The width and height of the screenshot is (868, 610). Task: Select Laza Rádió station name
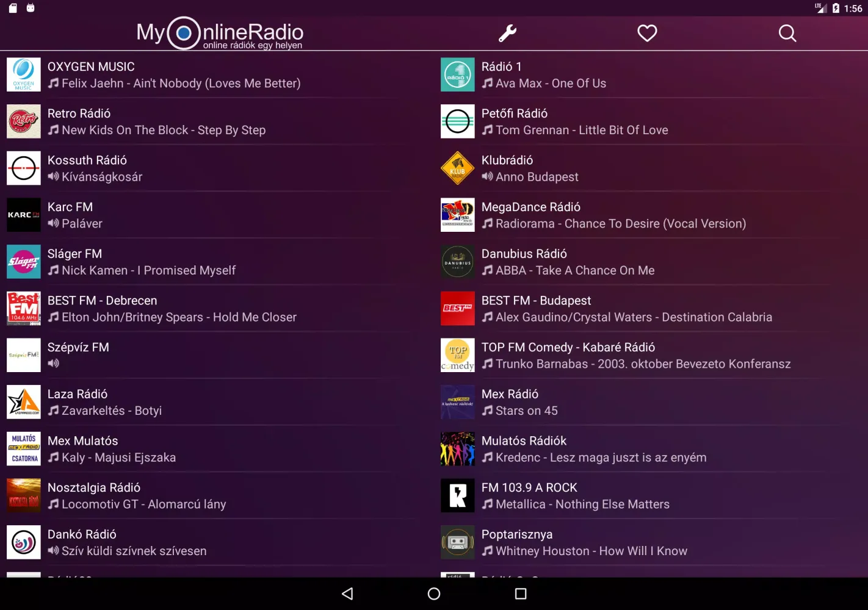pyautogui.click(x=78, y=394)
